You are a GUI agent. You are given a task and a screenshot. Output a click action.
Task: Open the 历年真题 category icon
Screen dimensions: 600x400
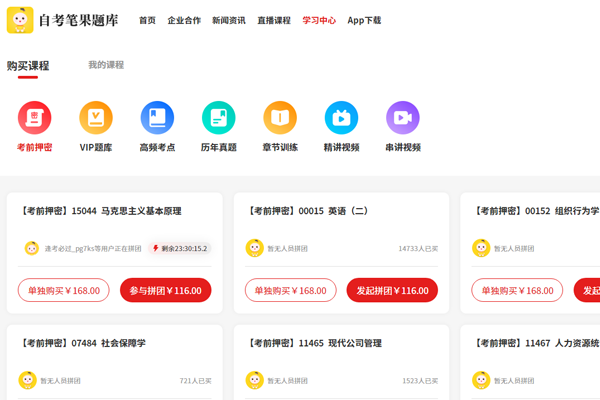[x=218, y=118]
